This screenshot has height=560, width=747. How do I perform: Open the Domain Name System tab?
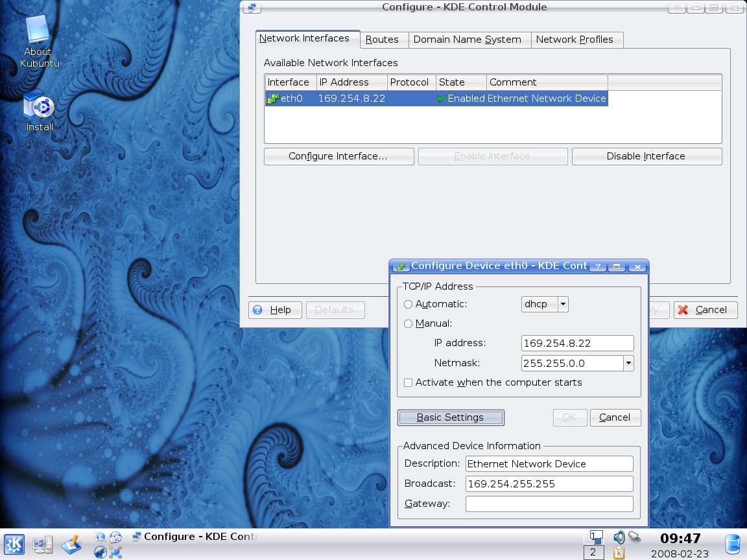pos(470,40)
